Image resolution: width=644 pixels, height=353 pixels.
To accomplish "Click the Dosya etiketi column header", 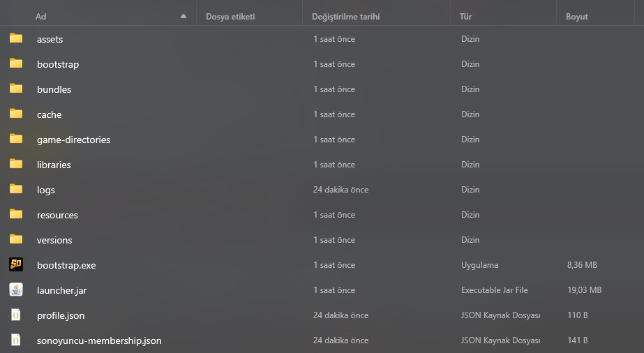I will coord(230,17).
